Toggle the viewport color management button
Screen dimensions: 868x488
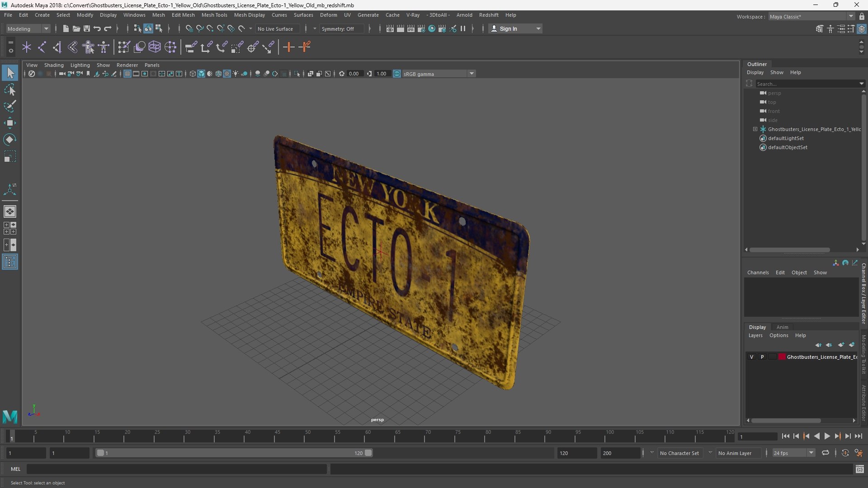coord(396,74)
